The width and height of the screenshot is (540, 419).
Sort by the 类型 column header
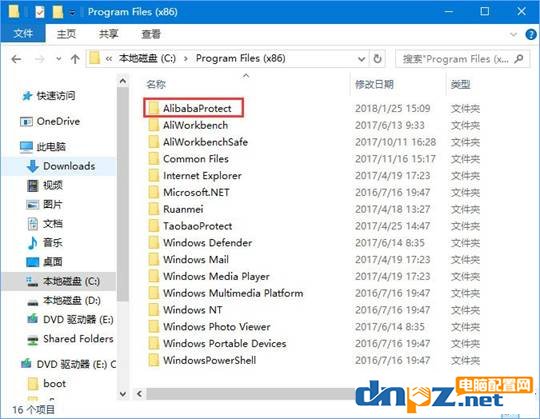click(x=460, y=84)
